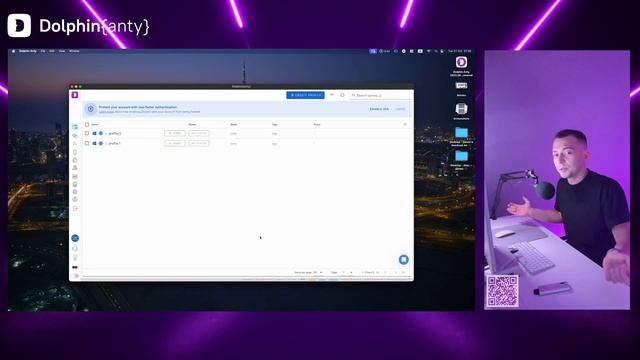Dismiss the banner with Later
The height and width of the screenshot is (360, 640).
pos(400,109)
